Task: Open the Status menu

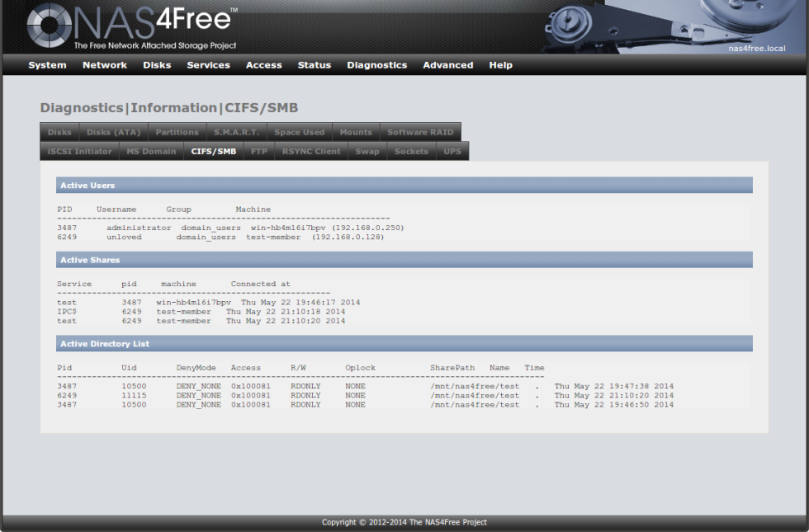Action: pyautogui.click(x=314, y=65)
